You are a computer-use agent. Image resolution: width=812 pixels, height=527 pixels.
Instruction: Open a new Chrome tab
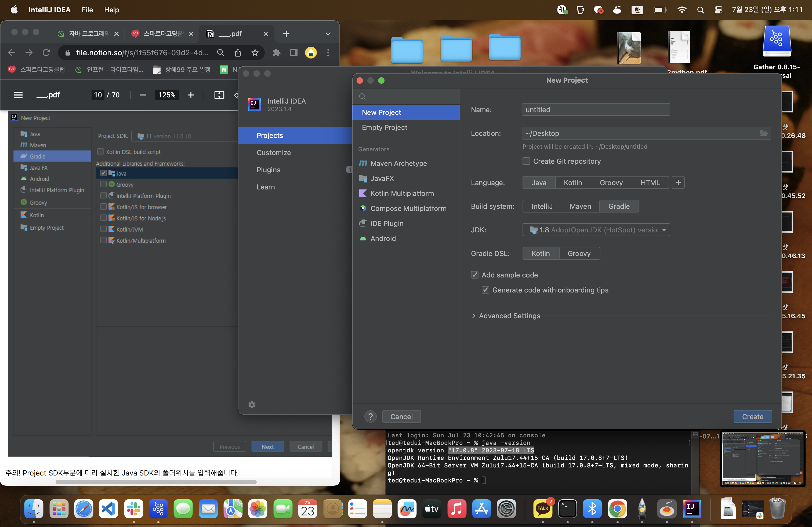(x=286, y=33)
